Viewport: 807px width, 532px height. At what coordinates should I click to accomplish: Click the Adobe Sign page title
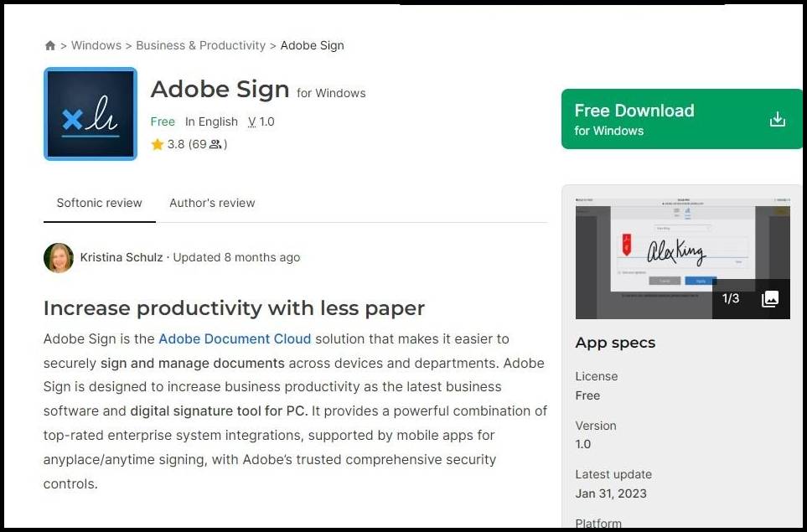pyautogui.click(x=220, y=89)
